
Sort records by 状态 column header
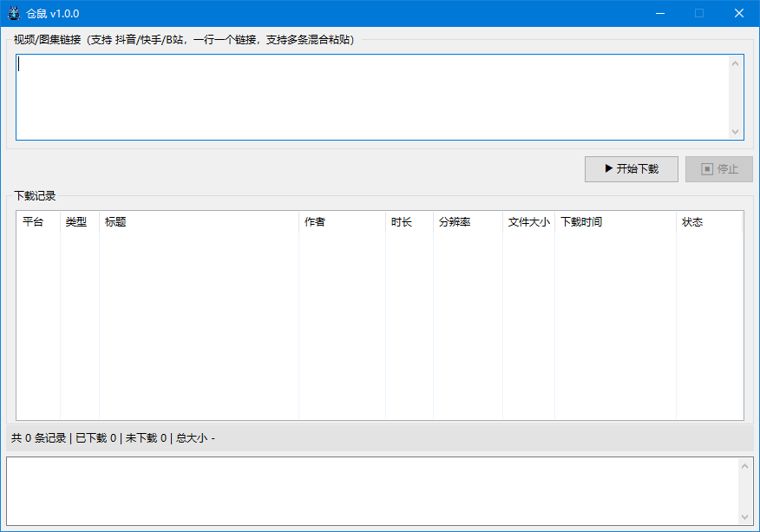pos(709,222)
